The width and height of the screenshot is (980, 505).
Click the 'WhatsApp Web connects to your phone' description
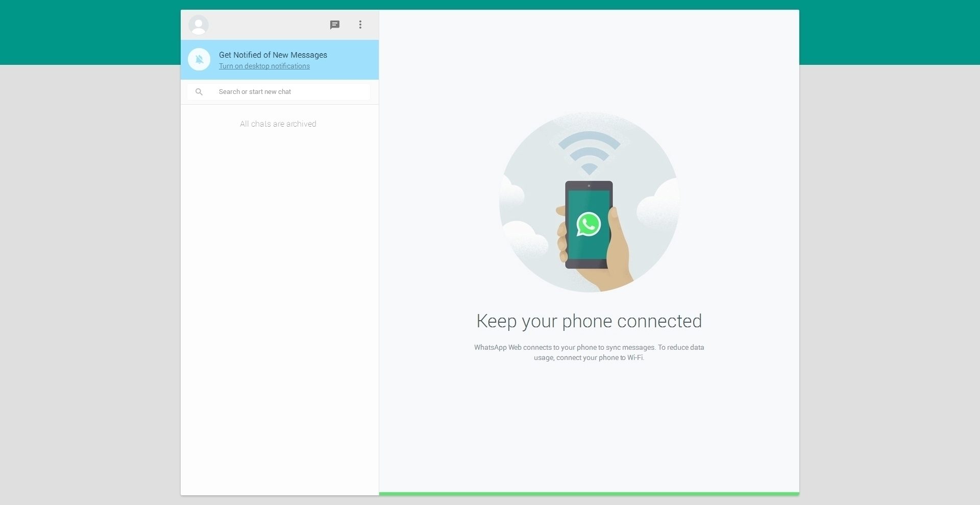coord(589,352)
